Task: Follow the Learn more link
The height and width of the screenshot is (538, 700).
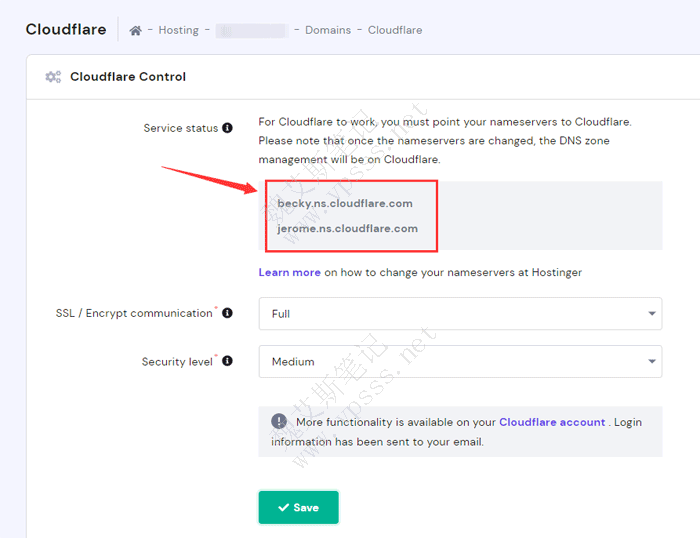Action: point(289,272)
